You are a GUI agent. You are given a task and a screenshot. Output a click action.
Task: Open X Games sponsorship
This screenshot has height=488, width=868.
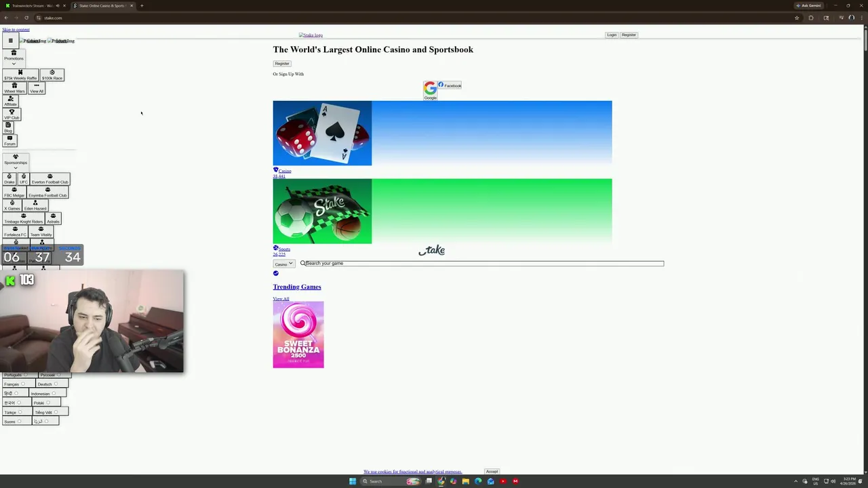pyautogui.click(x=12, y=205)
